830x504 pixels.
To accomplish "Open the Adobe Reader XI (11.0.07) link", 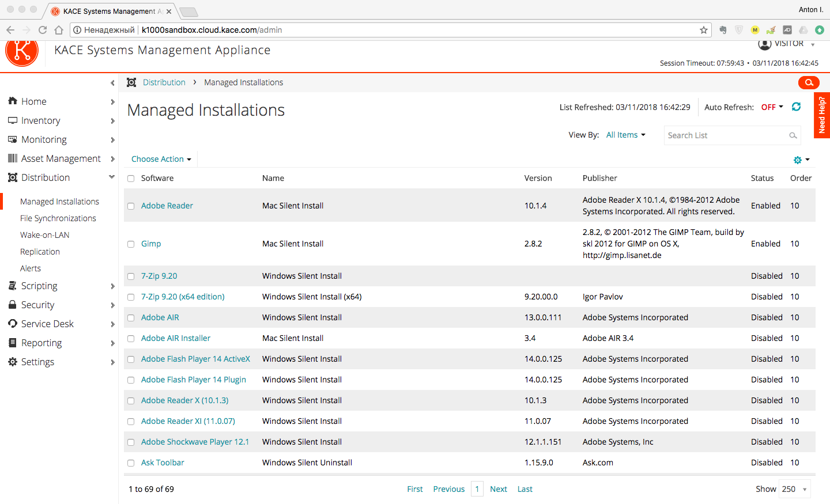I will click(x=188, y=421).
